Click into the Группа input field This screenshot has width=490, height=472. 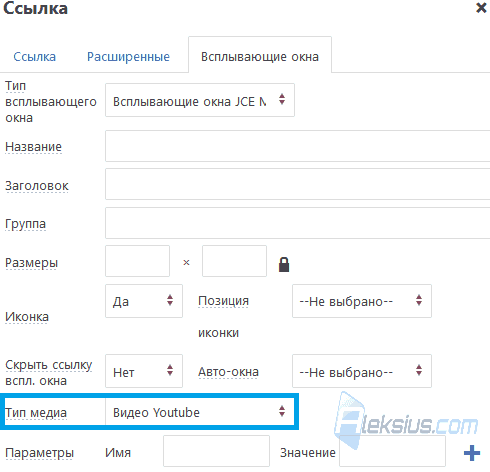(x=297, y=223)
